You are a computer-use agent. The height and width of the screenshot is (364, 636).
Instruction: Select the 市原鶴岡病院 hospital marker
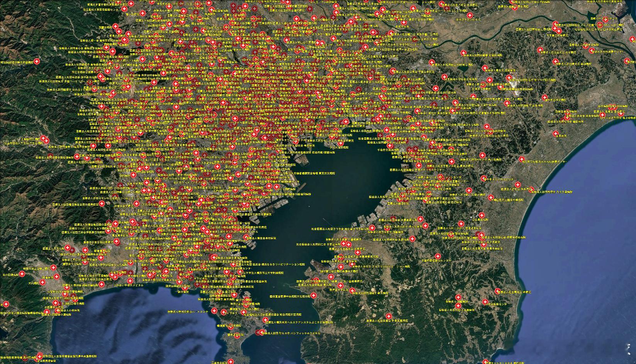click(420, 219)
